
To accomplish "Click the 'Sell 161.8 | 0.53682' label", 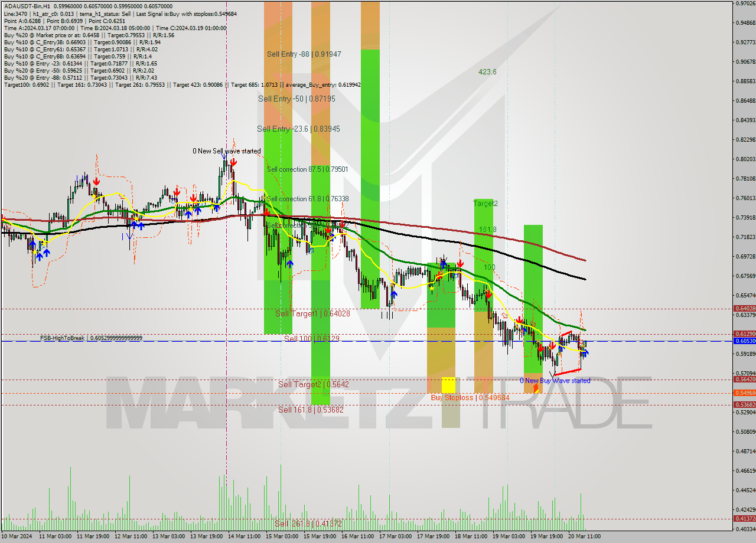I will tap(311, 409).
